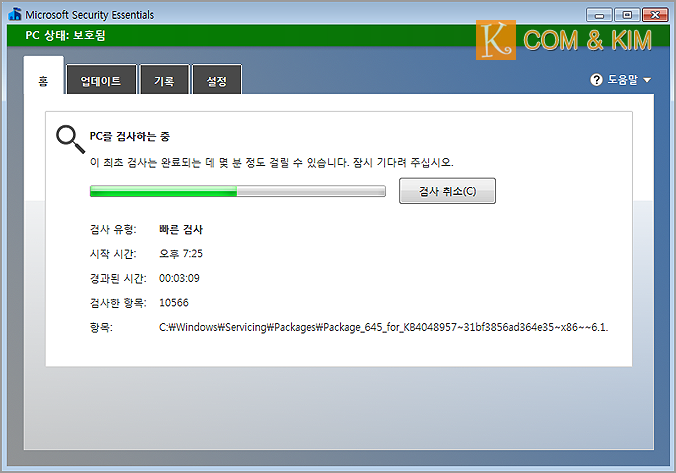The width and height of the screenshot is (676, 473).
Task: Switch to the 업데이트 tab
Action: (x=101, y=81)
